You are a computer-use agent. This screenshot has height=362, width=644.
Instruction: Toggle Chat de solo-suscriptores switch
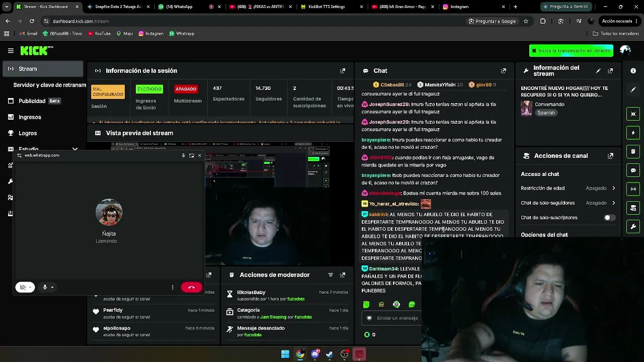(x=609, y=218)
